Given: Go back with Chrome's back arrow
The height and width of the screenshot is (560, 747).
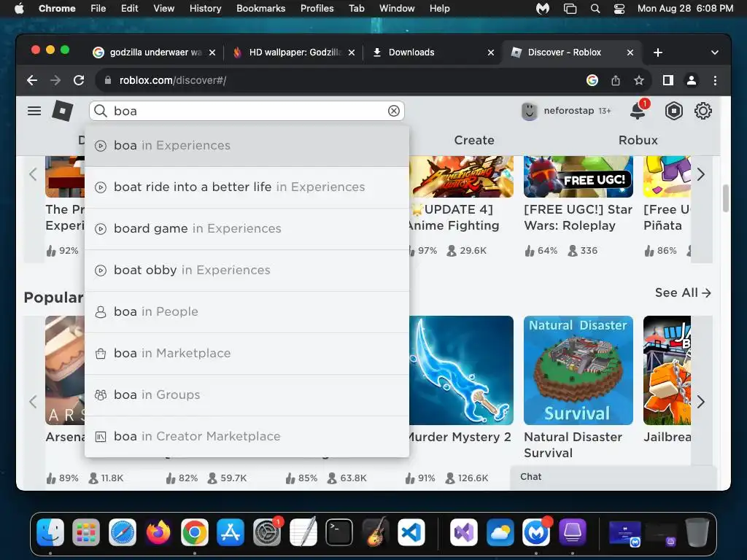Looking at the screenshot, I should point(32,80).
